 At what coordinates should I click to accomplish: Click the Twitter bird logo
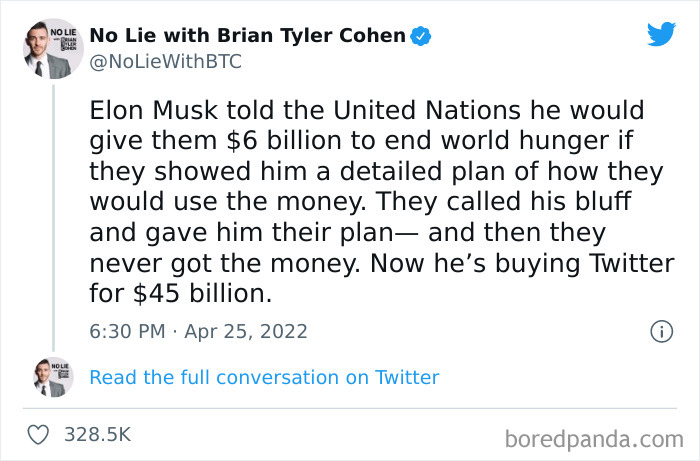[661, 35]
